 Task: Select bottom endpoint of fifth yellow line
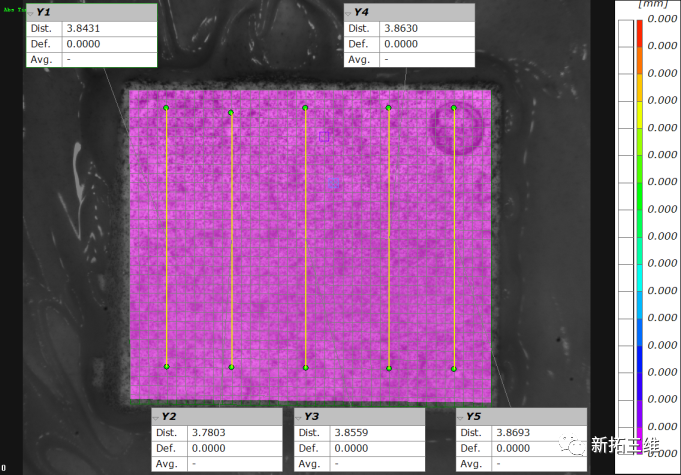[454, 369]
